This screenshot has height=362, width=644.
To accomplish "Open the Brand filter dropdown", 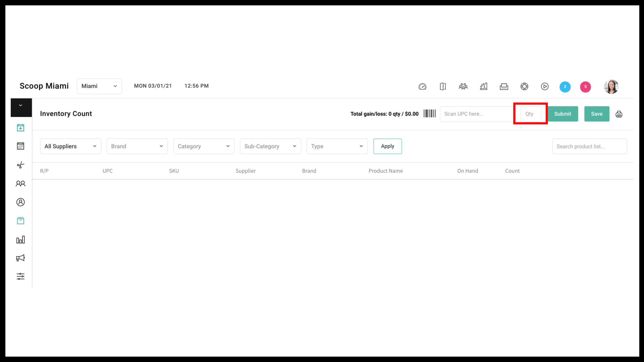I will pyautogui.click(x=137, y=146).
